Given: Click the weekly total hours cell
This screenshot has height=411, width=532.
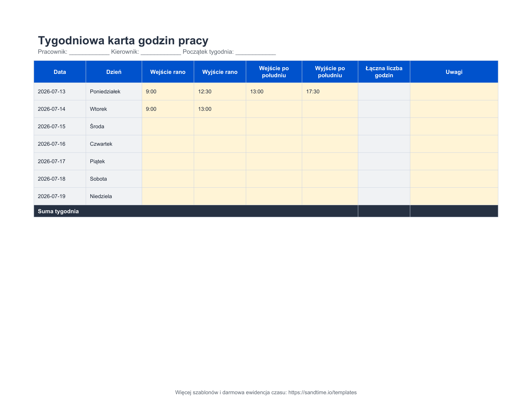Looking at the screenshot, I should click(x=384, y=211).
